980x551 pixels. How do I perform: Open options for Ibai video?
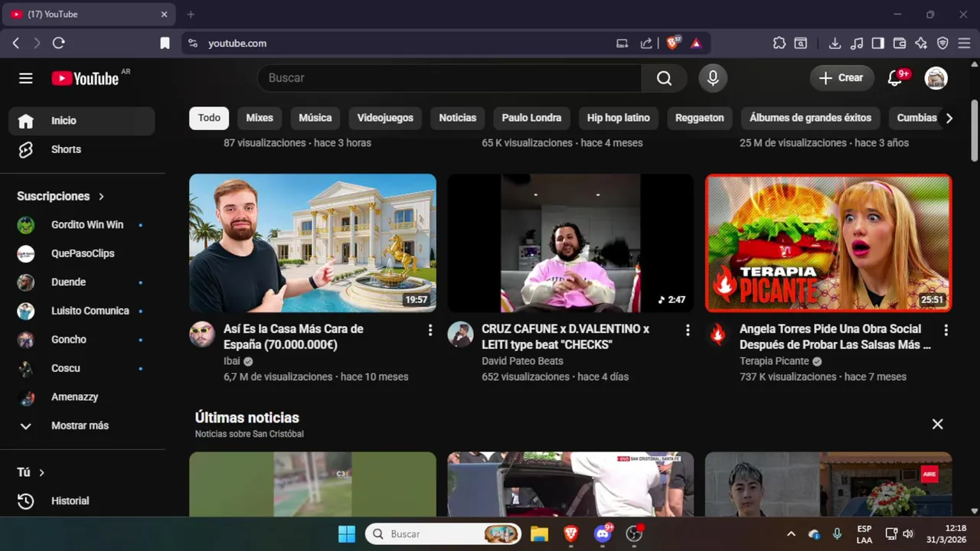(430, 330)
